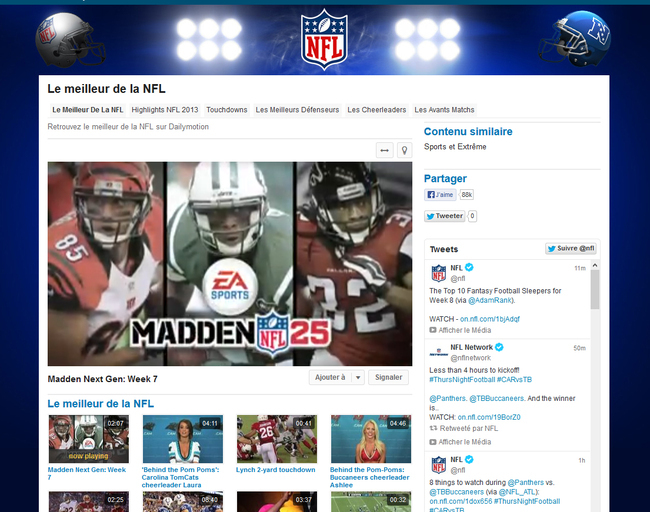
Task: Open the Les Avants Matchs tab
Action: [x=444, y=110]
